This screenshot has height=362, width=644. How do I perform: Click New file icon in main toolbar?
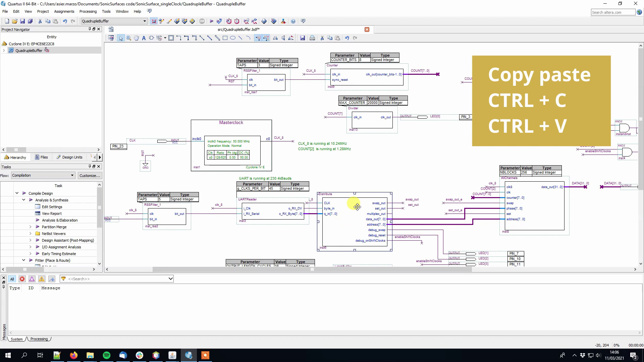(7, 21)
